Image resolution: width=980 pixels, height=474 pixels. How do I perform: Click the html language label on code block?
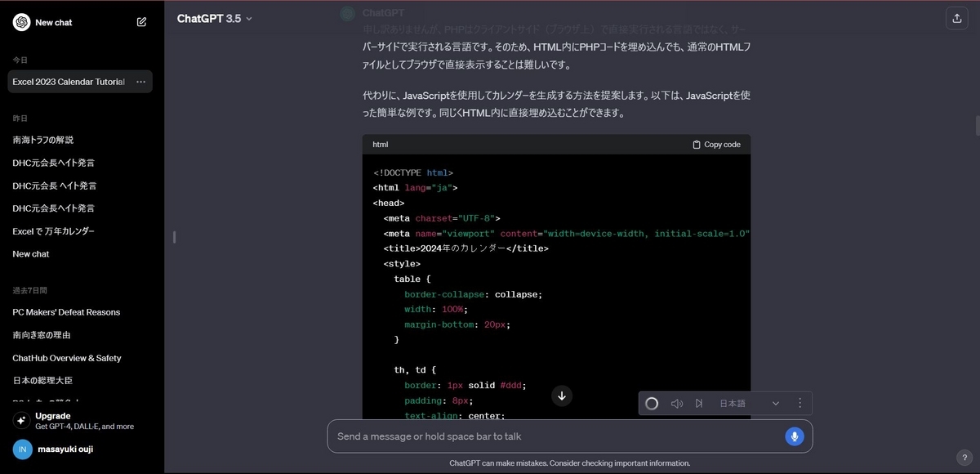point(381,145)
